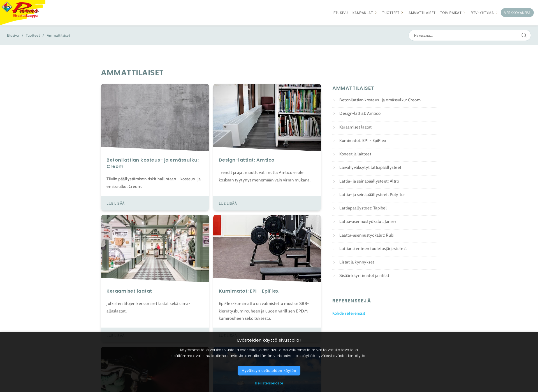This screenshot has width=538, height=392.
Task: Expand the Kampanjat chevron arrow
Action: point(376,13)
